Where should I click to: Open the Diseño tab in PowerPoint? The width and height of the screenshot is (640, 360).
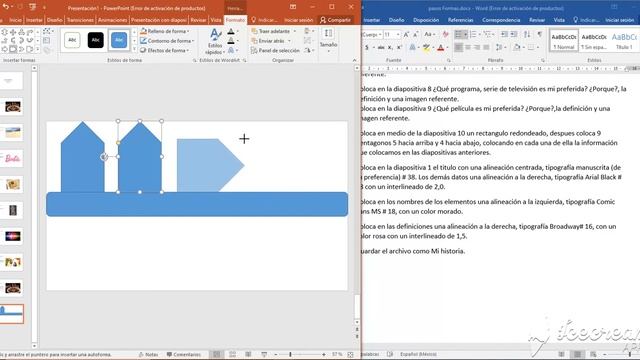(55, 20)
